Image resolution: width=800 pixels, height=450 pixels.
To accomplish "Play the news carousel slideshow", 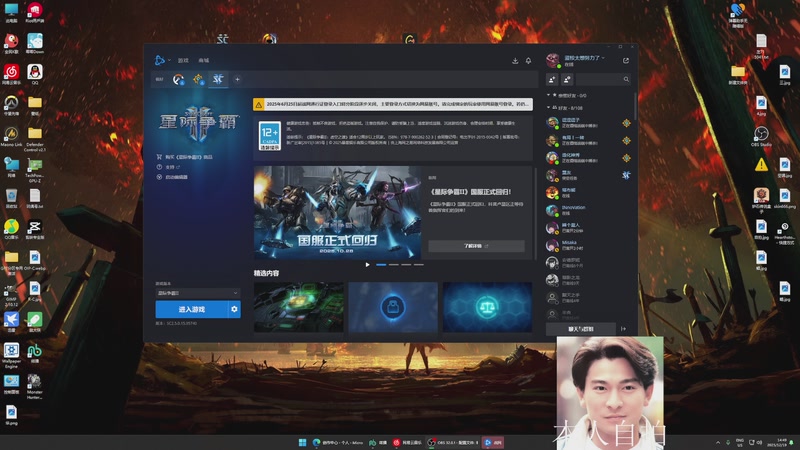I will coord(367,265).
